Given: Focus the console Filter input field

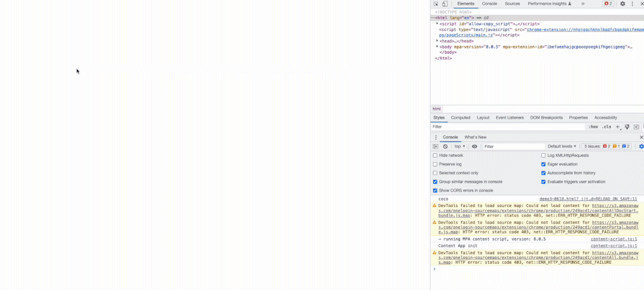Looking at the screenshot, I should point(514,146).
